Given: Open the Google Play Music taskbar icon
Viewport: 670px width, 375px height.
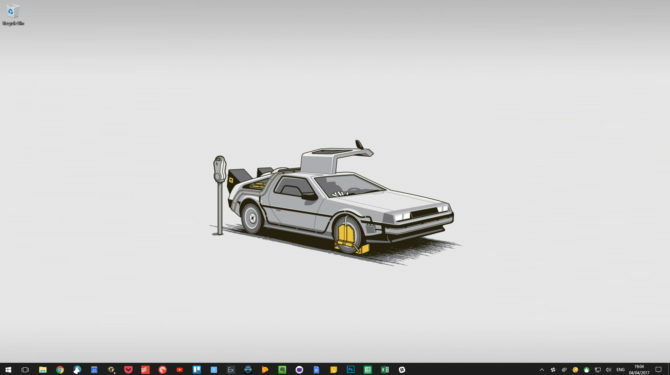Looking at the screenshot, I should [x=265, y=369].
